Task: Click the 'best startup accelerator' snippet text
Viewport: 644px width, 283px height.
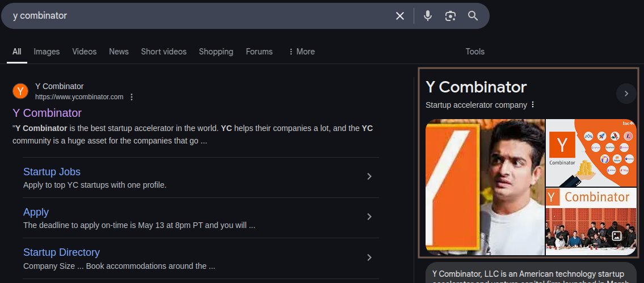Action: [x=192, y=135]
